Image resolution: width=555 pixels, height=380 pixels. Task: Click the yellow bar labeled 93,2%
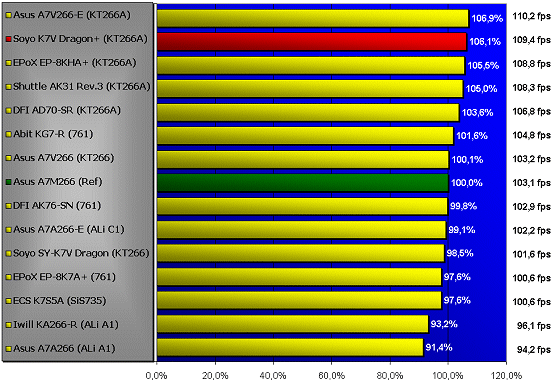click(293, 324)
